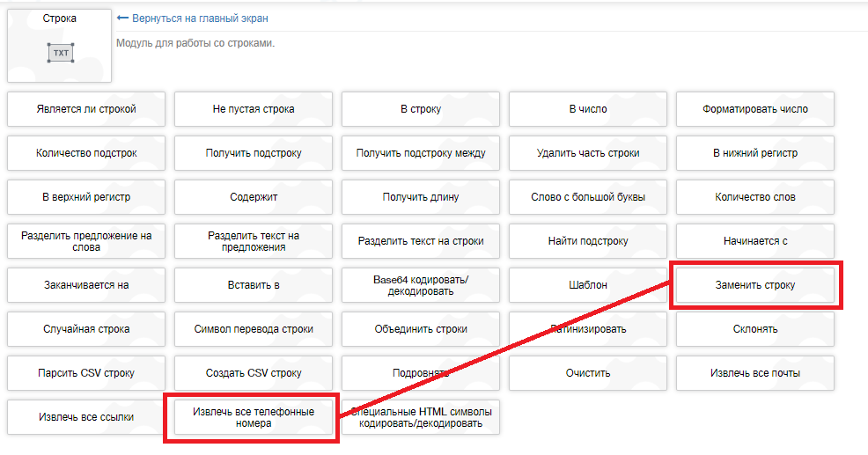Choose the 'Парсить CSV строку' action
Viewport: 868px width, 455px height.
coord(86,373)
